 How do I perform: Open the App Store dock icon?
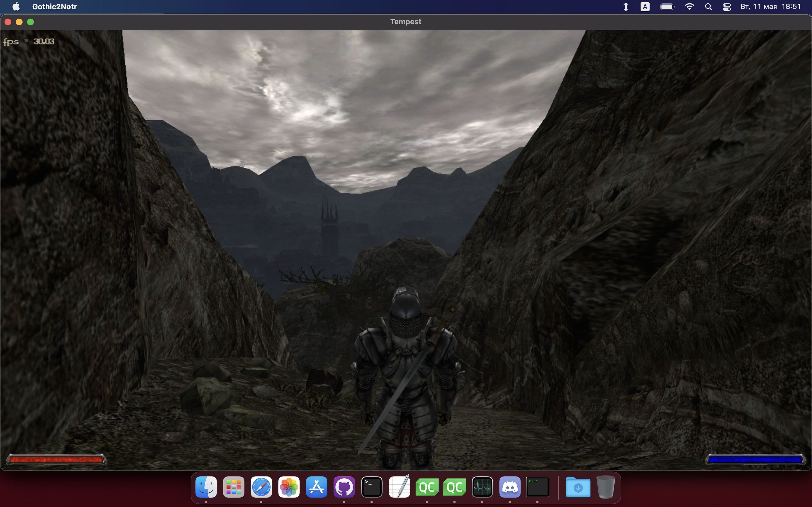click(x=316, y=487)
